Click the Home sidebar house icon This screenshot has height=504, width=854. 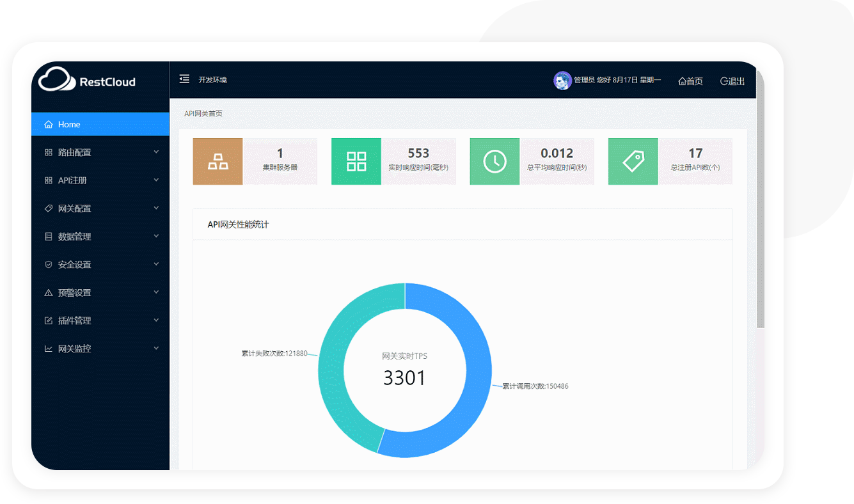49,125
